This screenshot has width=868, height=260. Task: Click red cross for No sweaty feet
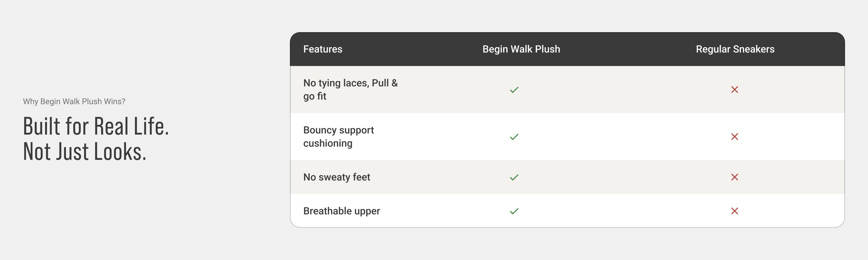(734, 177)
